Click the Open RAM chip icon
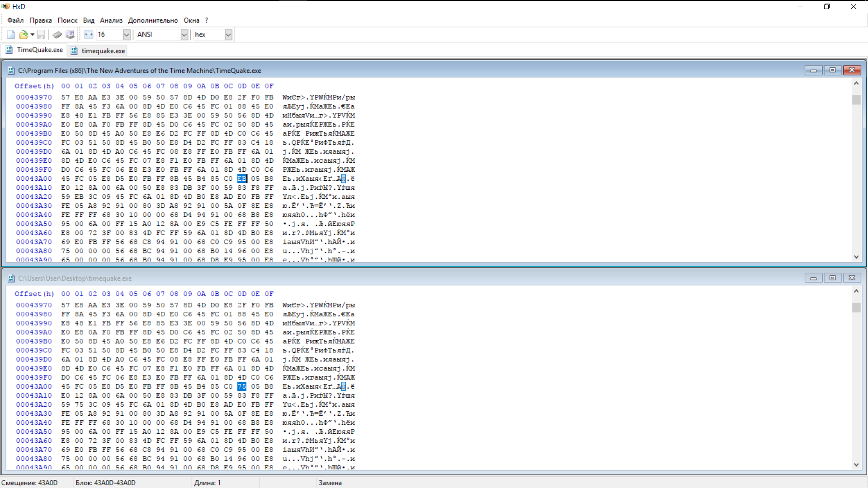 point(57,35)
